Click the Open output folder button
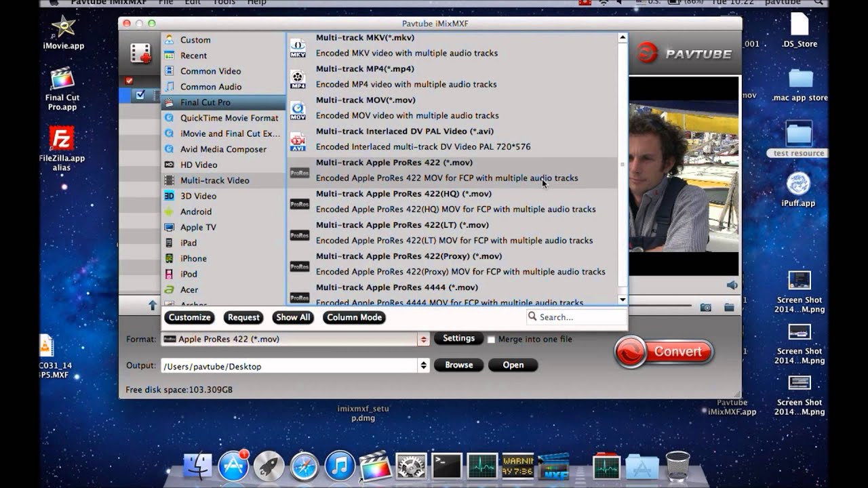 point(513,365)
